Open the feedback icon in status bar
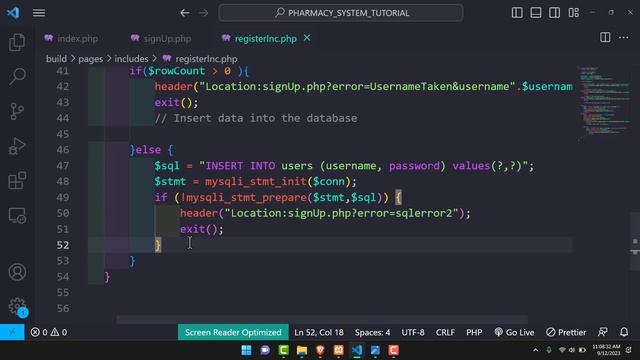This screenshot has width=640, height=360. click(x=602, y=332)
